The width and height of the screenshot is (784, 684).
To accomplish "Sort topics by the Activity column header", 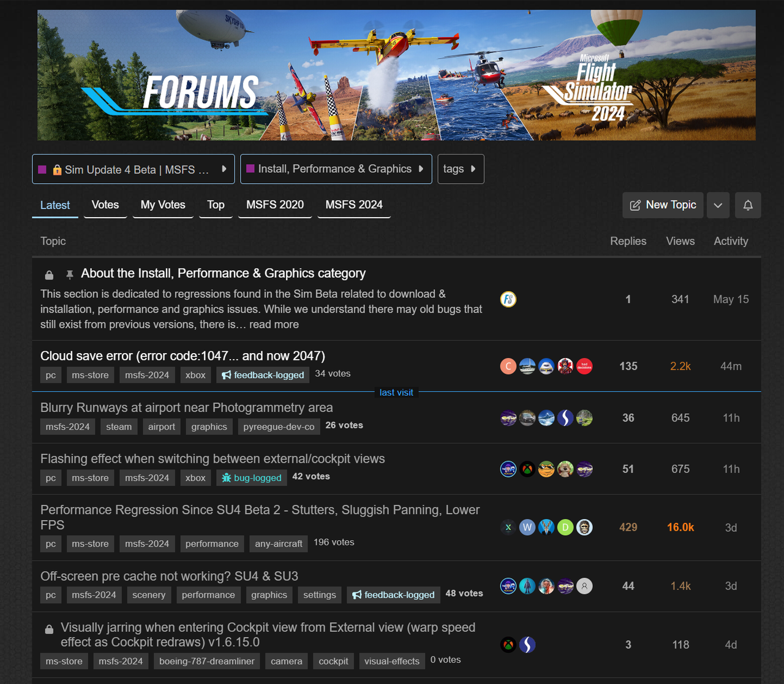I will pos(731,241).
